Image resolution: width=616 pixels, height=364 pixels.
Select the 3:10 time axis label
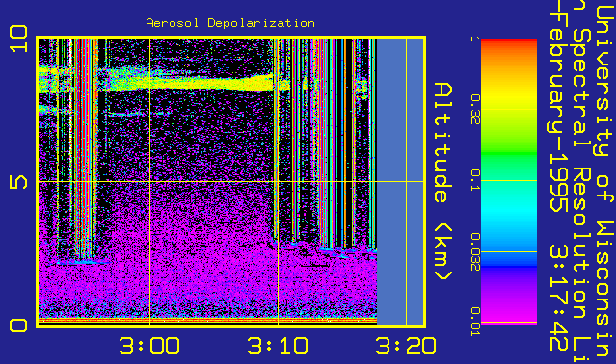pyautogui.click(x=278, y=346)
